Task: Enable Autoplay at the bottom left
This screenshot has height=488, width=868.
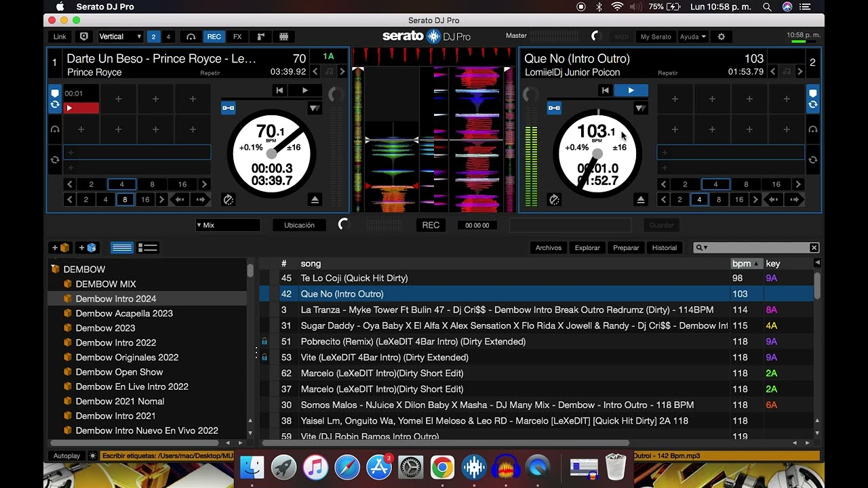Action: coord(67,456)
